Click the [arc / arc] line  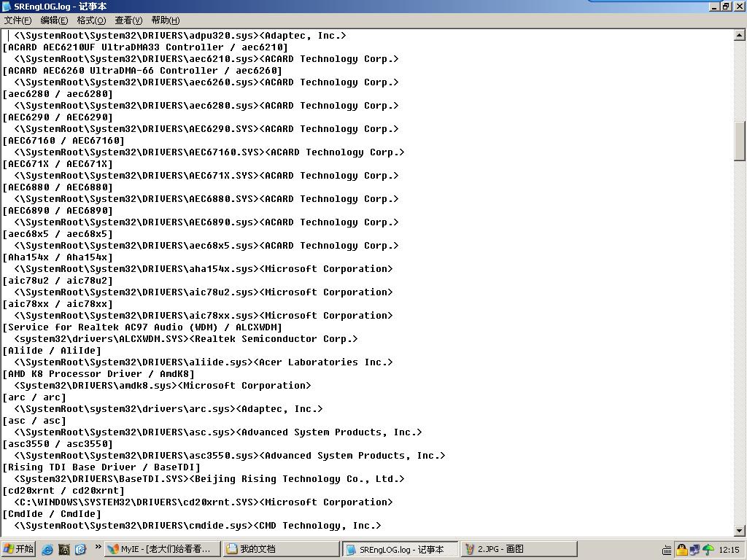coord(34,397)
